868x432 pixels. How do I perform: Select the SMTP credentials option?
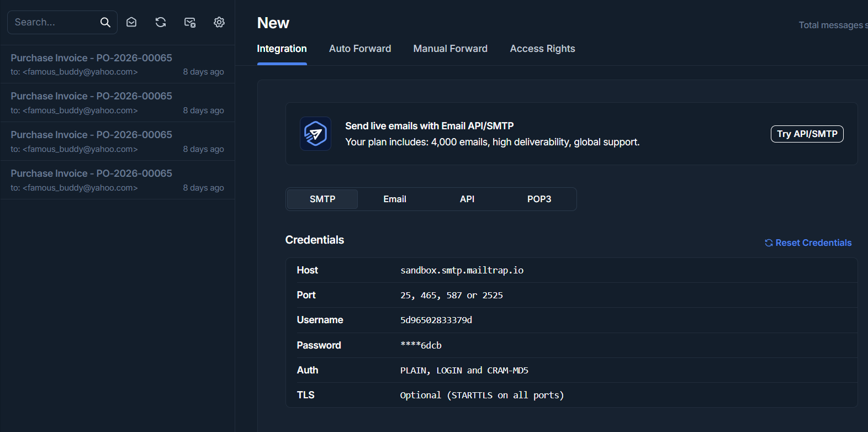322,199
